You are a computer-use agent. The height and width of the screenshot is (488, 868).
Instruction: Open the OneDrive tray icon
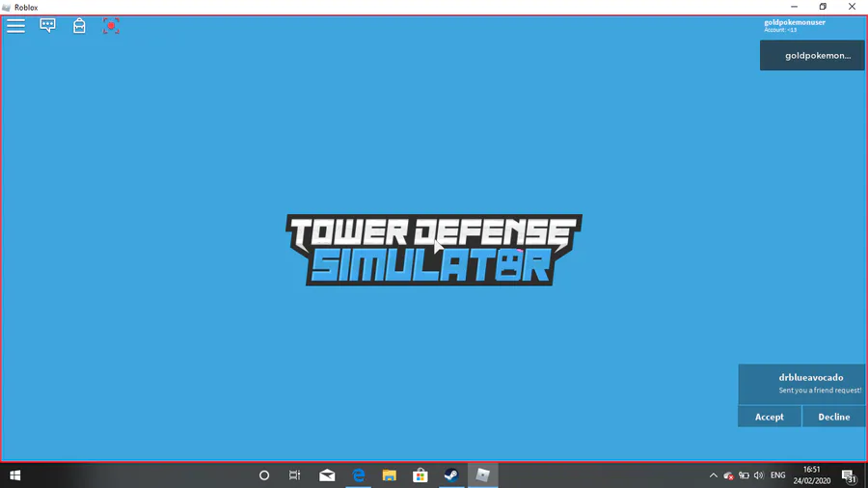pyautogui.click(x=728, y=475)
